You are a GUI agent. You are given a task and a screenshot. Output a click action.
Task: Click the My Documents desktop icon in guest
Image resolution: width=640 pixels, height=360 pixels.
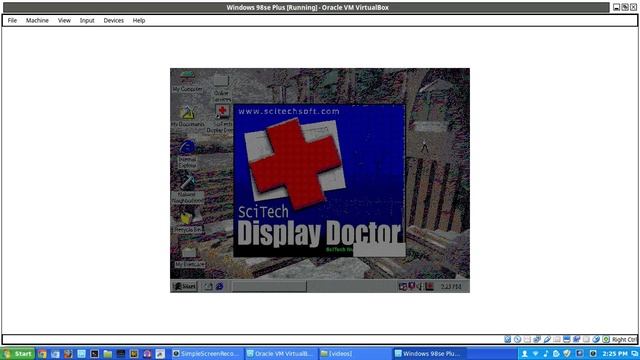coord(187,116)
